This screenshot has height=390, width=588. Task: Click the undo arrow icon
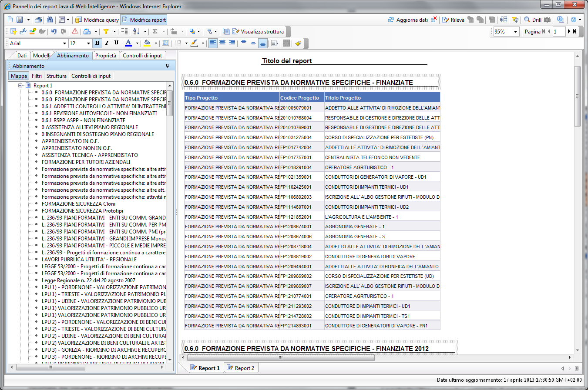(54, 31)
